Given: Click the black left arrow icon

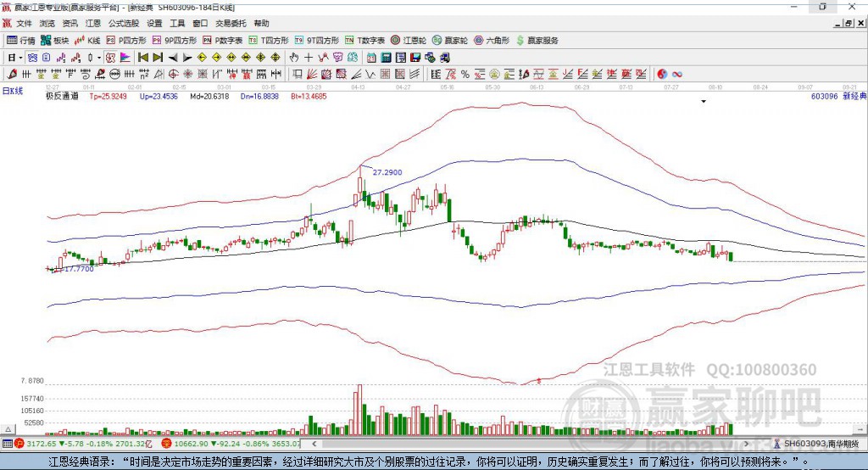Looking at the screenshot, I should (173, 58).
